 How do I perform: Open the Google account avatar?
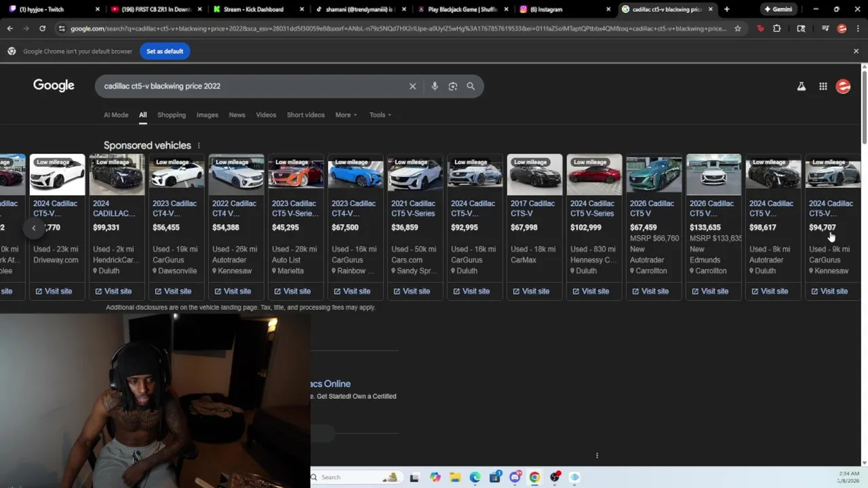coord(843,86)
